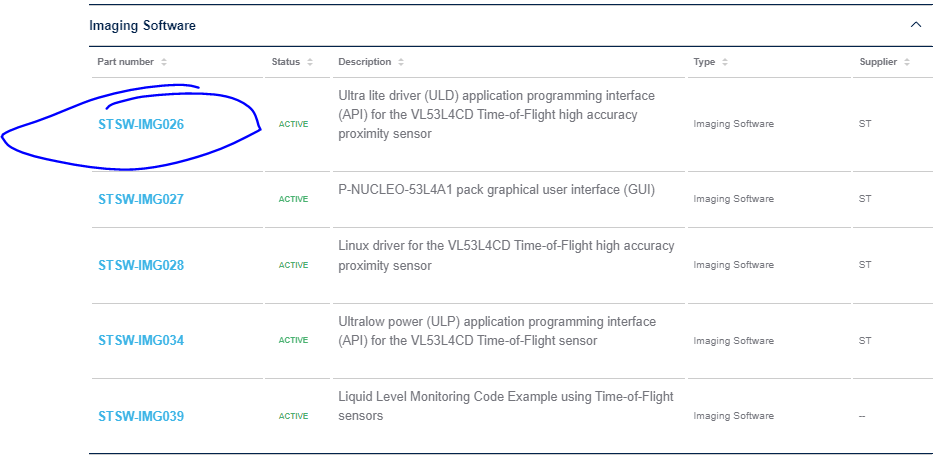Click the Part number column header text
This screenshot has width=938, height=462.
(126, 62)
